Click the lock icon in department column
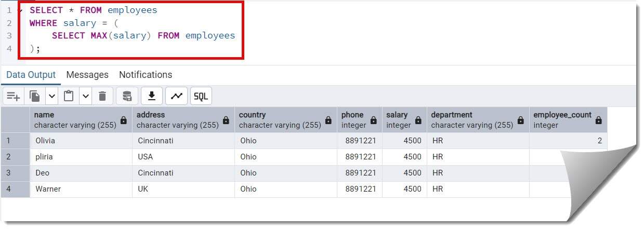Viewport: 644px width, 229px height. click(x=521, y=120)
